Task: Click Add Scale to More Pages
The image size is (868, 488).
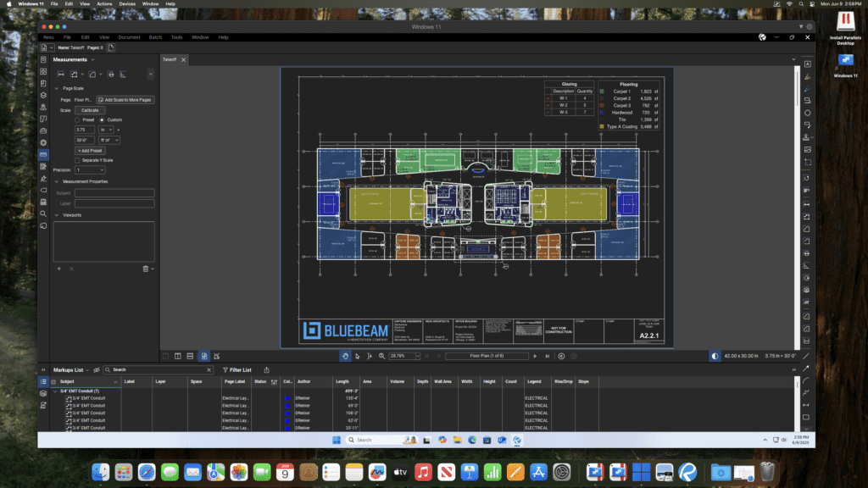Action: coord(125,100)
